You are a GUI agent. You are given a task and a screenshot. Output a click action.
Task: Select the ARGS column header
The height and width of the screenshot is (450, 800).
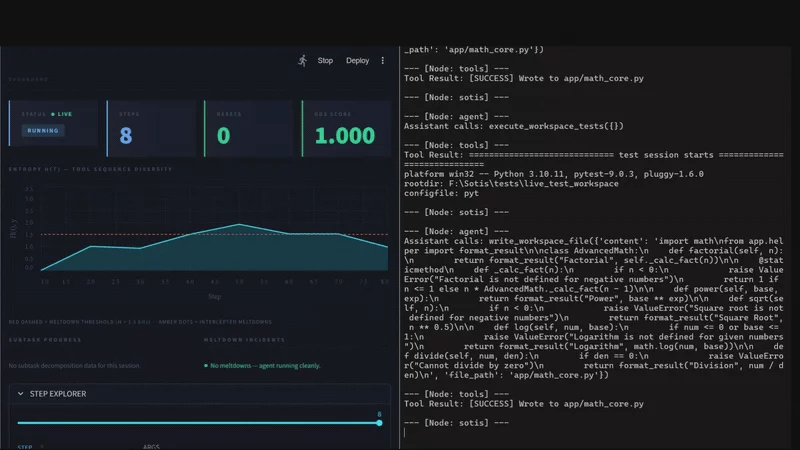pos(151,447)
